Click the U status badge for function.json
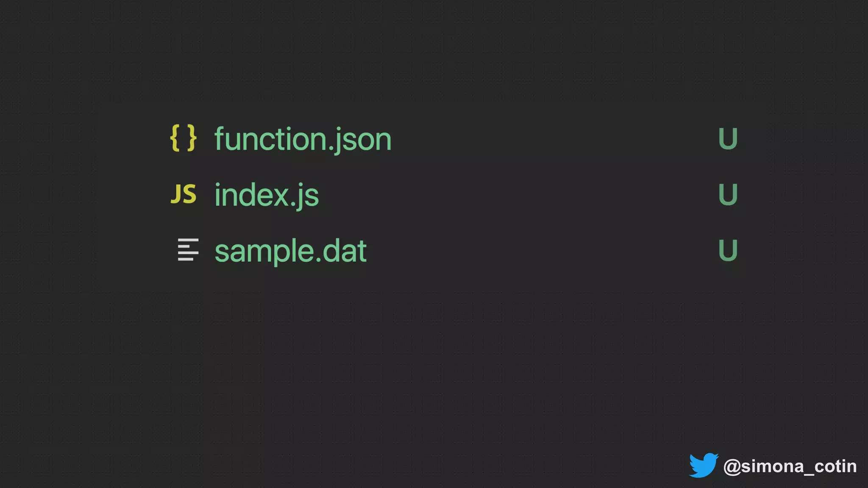This screenshot has height=488, width=868. pyautogui.click(x=728, y=139)
